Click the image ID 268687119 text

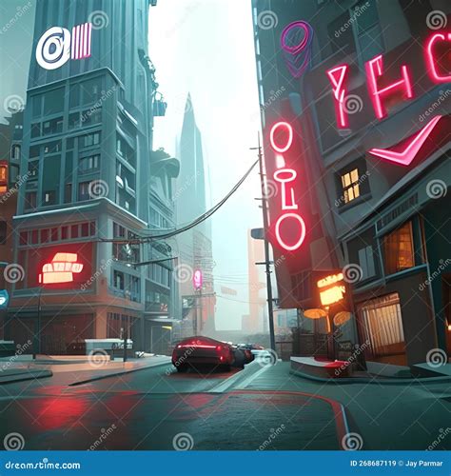click(x=373, y=464)
